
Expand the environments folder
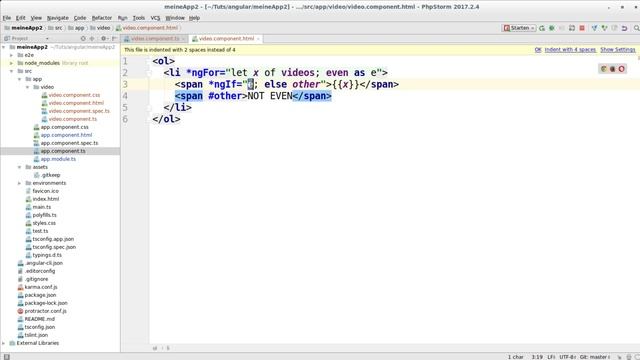point(19,183)
